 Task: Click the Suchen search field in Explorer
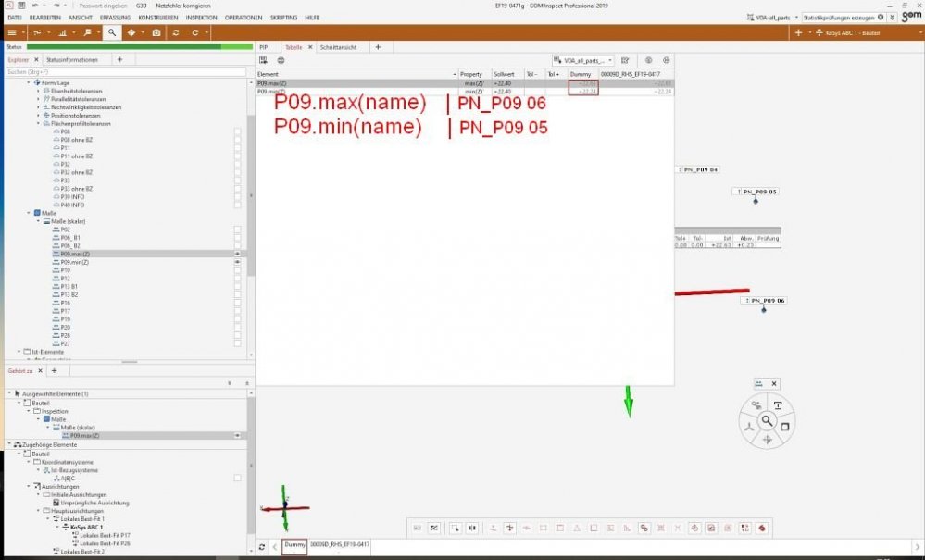tap(125, 71)
